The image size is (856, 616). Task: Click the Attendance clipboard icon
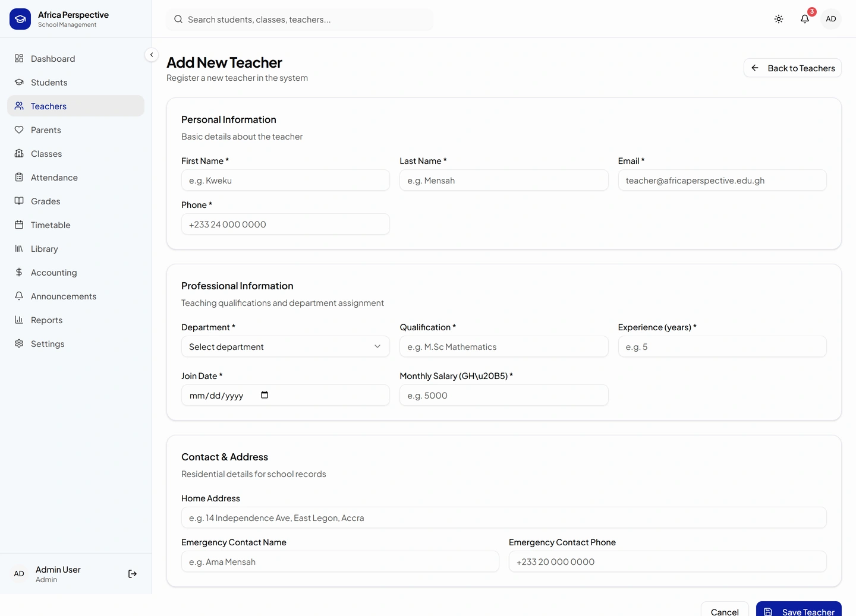(x=19, y=177)
